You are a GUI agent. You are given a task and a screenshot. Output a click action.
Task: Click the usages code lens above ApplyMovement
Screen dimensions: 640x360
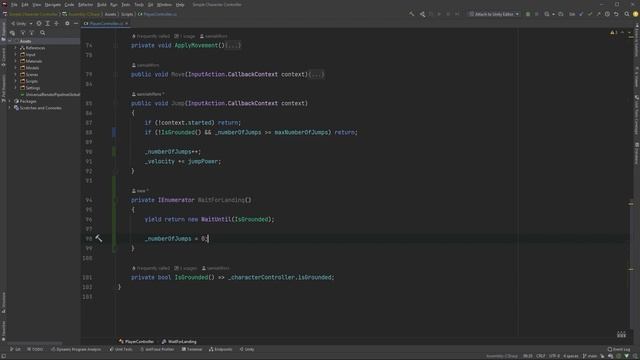coord(185,36)
